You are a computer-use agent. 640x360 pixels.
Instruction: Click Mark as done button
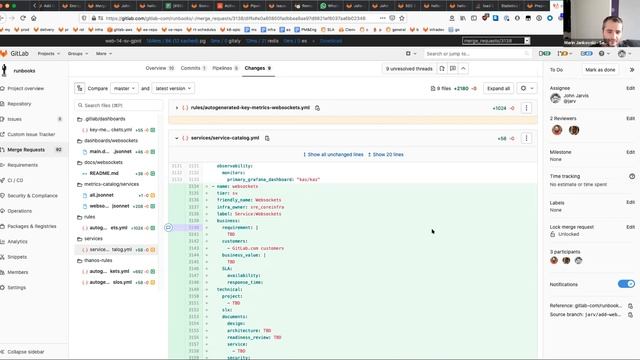pos(600,70)
